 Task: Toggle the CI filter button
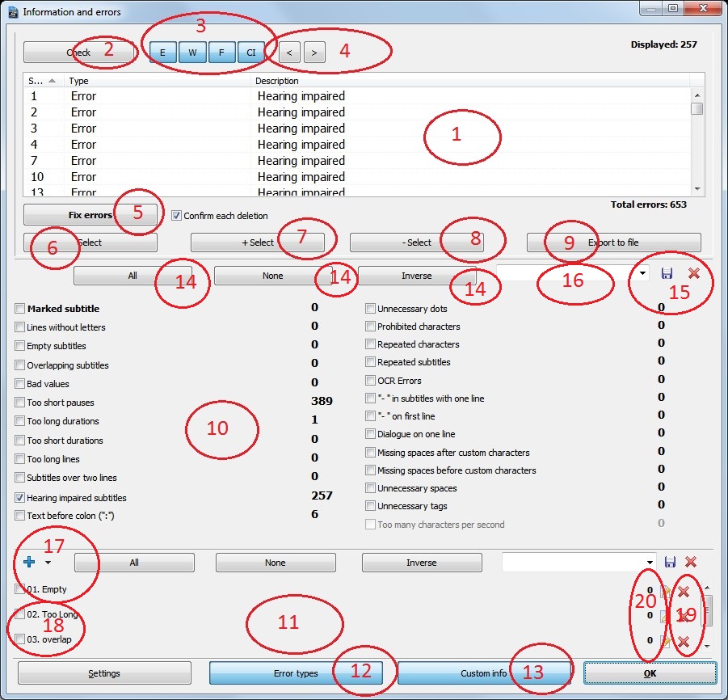click(251, 52)
